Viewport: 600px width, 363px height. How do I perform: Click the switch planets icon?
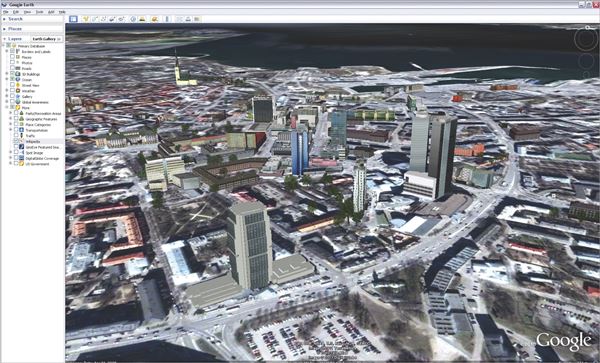(155, 19)
